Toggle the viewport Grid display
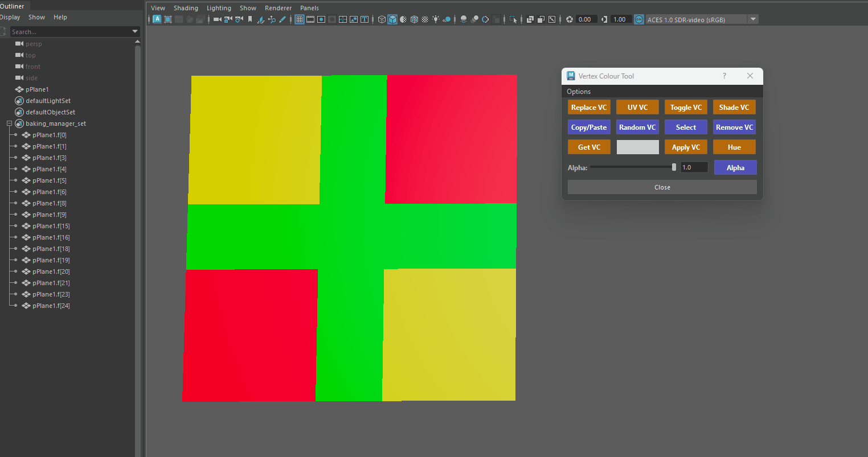 300,19
